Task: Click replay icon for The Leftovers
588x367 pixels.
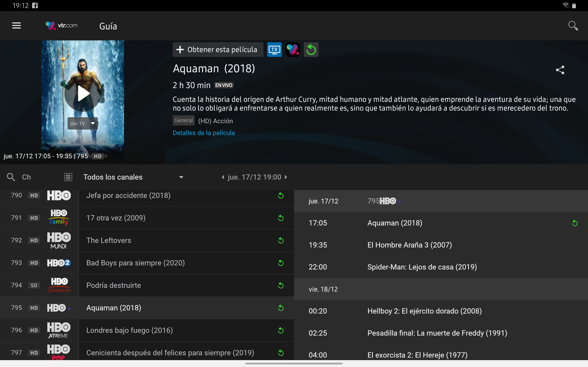Action: (281, 240)
